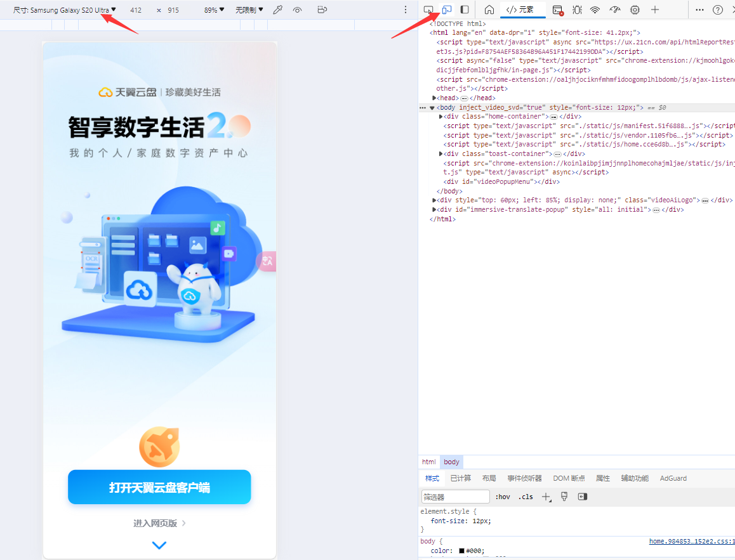The width and height of the screenshot is (735, 560).
Task: Click the paintbrush rendering emulation icon
Action: coord(564,497)
